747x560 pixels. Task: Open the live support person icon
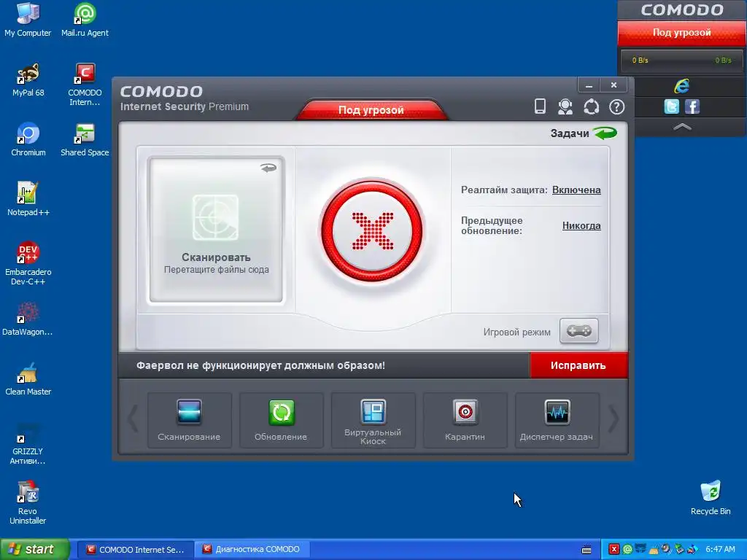tap(565, 106)
